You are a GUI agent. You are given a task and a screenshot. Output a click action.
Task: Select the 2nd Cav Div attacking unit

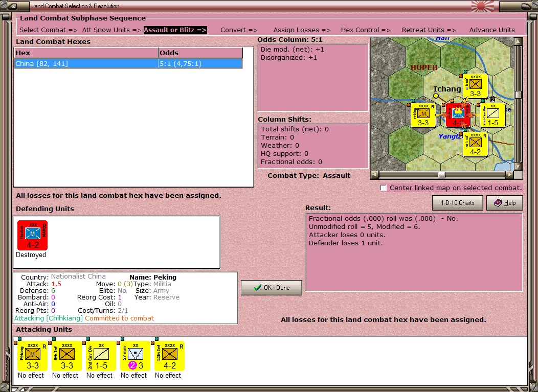101,356
